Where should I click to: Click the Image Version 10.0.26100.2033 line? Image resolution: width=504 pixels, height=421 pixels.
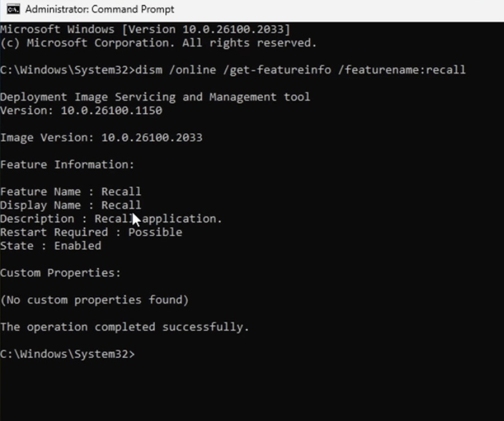pyautogui.click(x=101, y=138)
